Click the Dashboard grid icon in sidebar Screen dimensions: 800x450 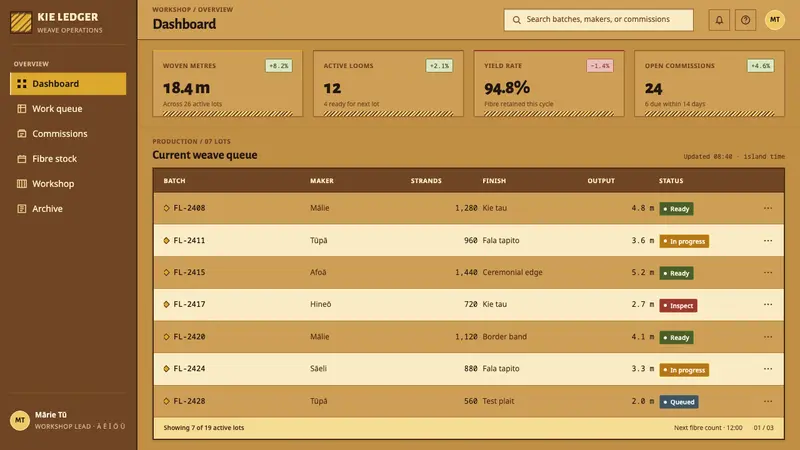click(21, 84)
